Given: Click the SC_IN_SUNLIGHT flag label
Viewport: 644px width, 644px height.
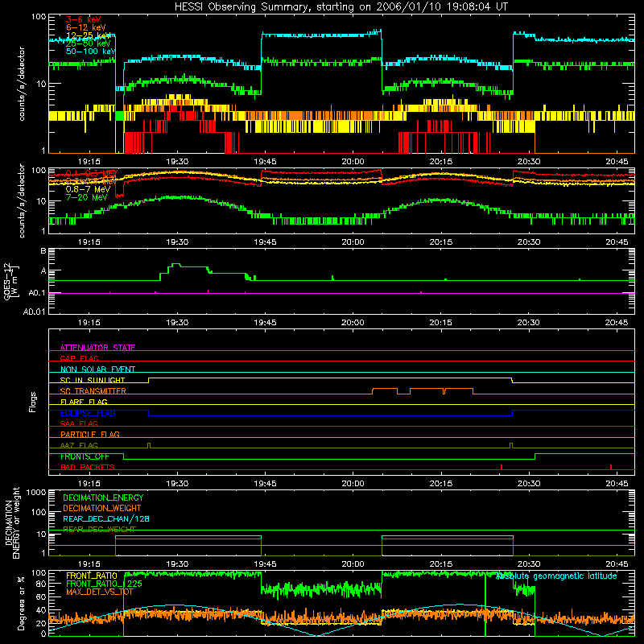Looking at the screenshot, I should 93,380.
